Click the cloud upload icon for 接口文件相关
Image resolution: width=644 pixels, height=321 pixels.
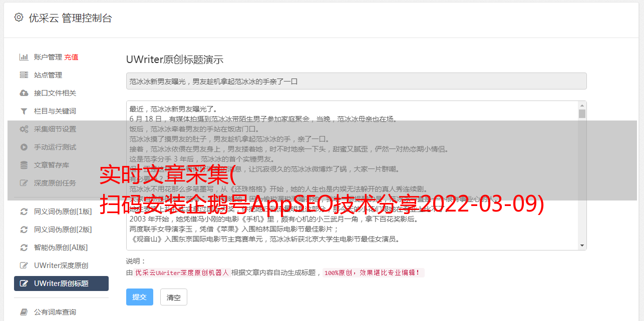click(x=24, y=93)
